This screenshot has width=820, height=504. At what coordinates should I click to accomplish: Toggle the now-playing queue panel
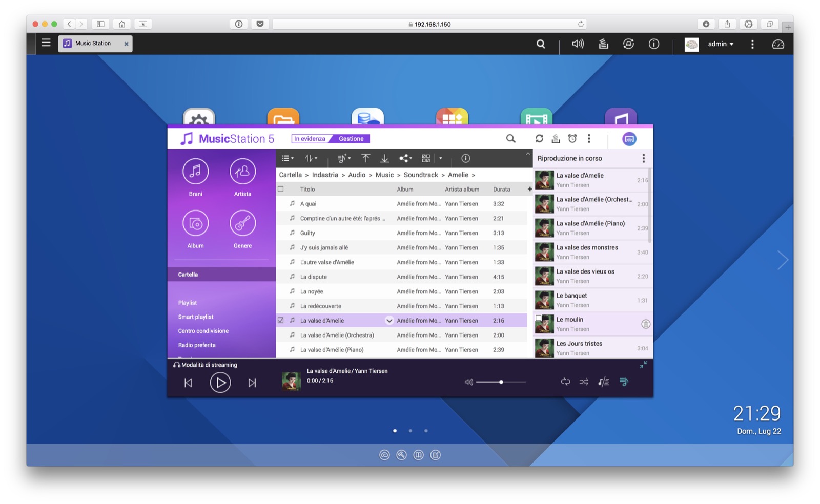[x=624, y=382]
